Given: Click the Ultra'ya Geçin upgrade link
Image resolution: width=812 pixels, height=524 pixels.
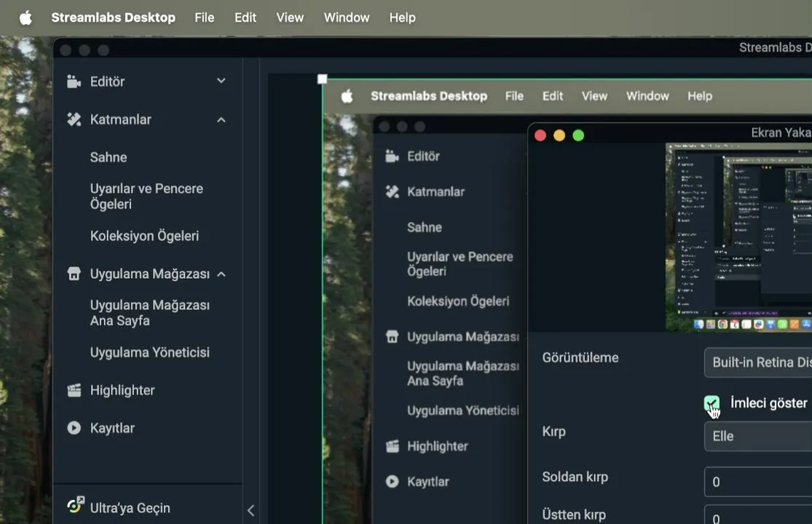Looking at the screenshot, I should [x=130, y=508].
